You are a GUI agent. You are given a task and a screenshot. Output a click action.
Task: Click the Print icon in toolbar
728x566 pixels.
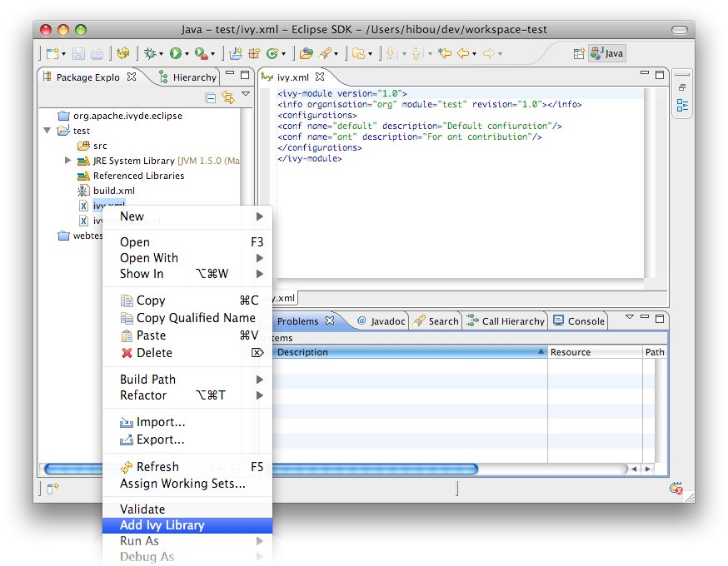(x=97, y=53)
